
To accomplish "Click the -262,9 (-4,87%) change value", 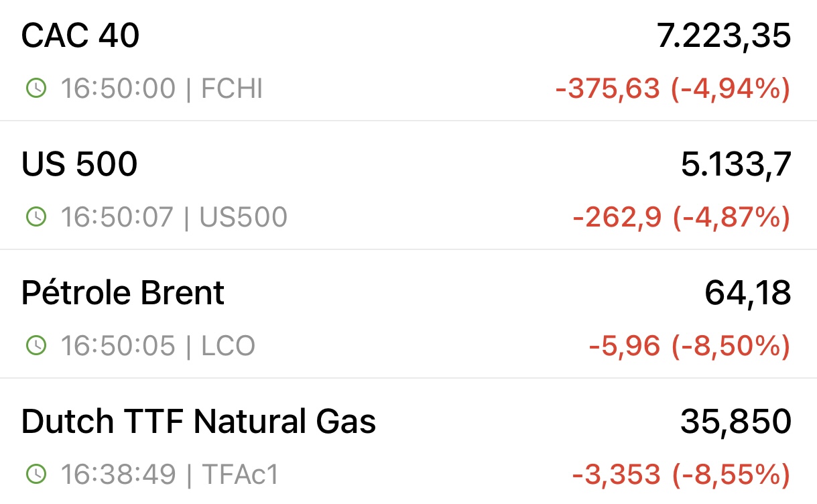I will coord(682,218).
